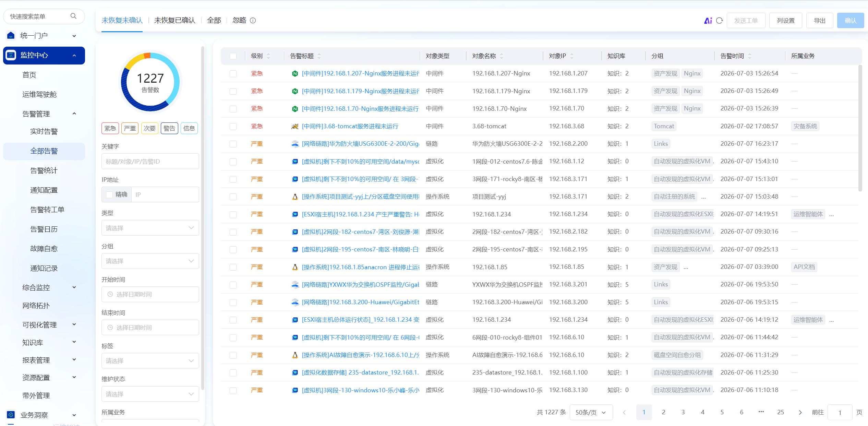Collapse the 告警管理 submenu
Screen dimensions: 868x426
tap(74, 114)
